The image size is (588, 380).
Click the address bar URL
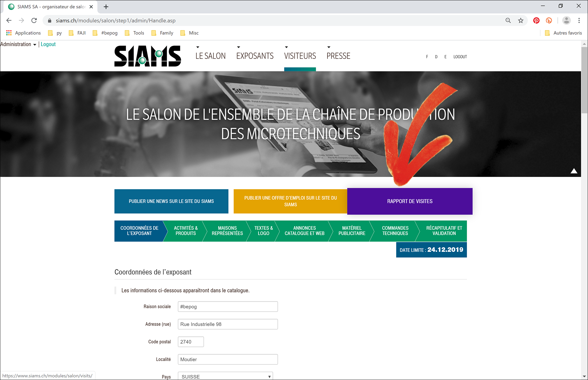coord(116,21)
